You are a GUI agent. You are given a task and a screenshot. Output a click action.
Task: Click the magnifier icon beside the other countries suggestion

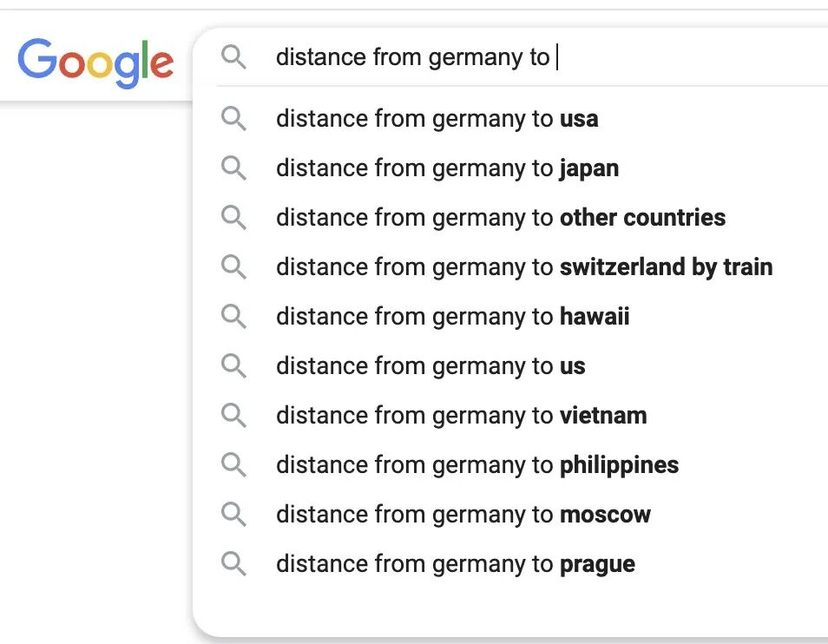coord(233,217)
